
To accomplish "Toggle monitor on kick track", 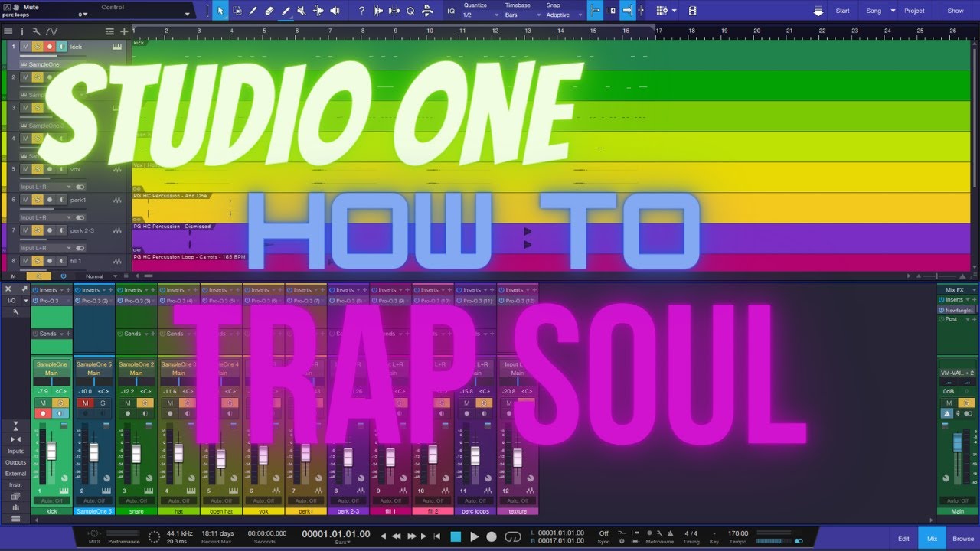I will click(x=61, y=47).
